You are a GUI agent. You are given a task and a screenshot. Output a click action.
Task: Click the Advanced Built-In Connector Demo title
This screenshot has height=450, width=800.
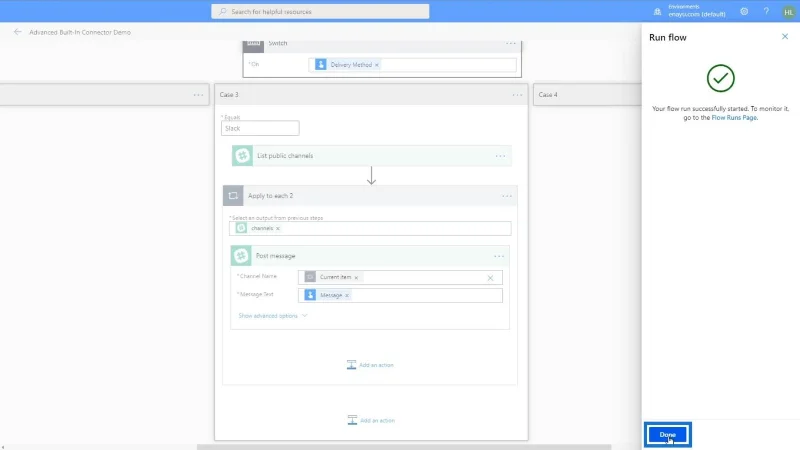[80, 32]
